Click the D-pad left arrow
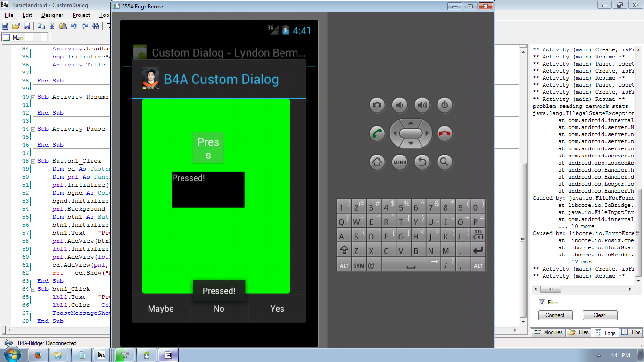The width and height of the screenshot is (644, 362). click(395, 133)
